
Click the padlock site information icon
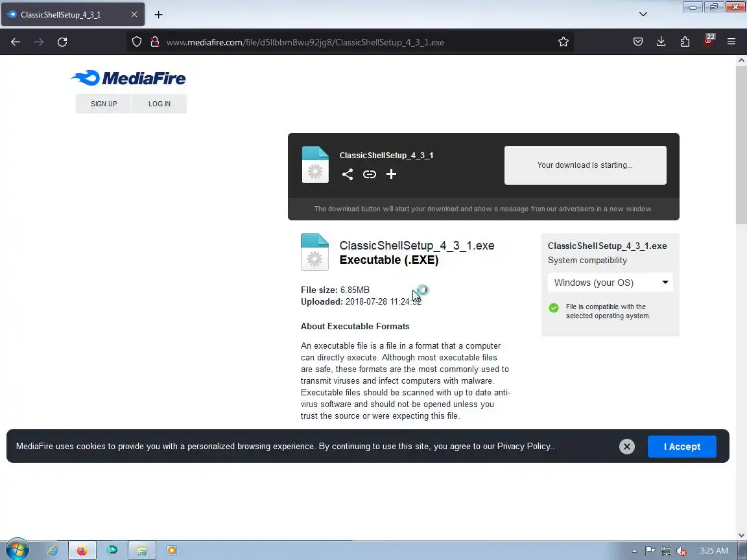pyautogui.click(x=155, y=42)
